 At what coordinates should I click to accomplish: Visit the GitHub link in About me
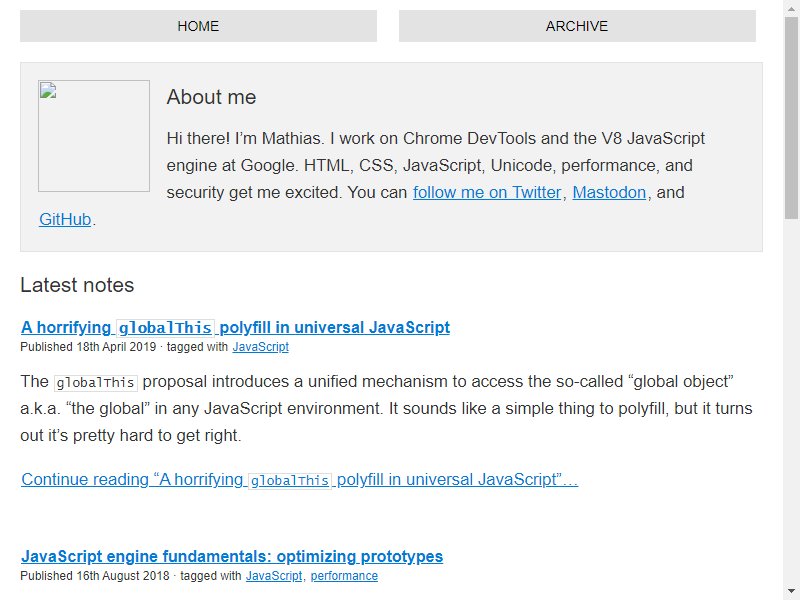click(x=65, y=219)
